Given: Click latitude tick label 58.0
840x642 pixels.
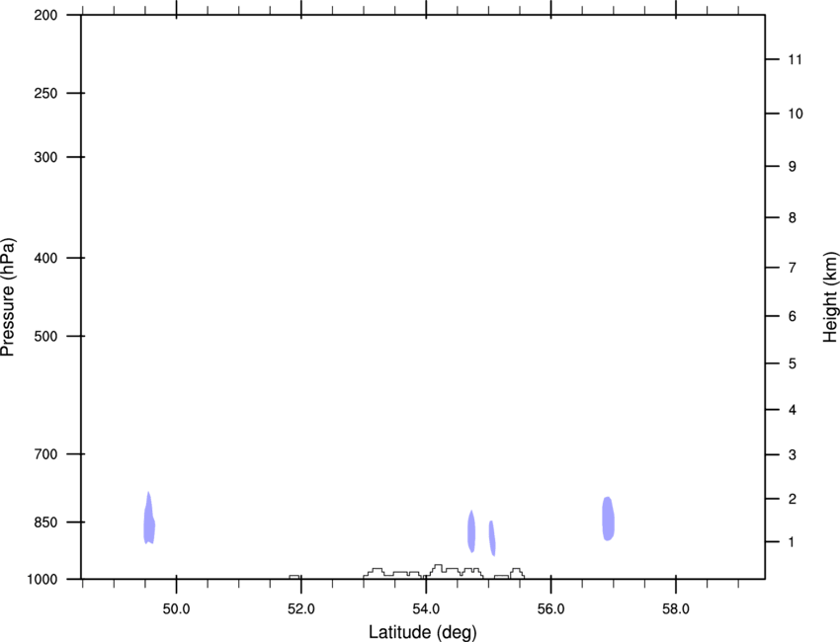Looking at the screenshot, I should coord(676,609).
